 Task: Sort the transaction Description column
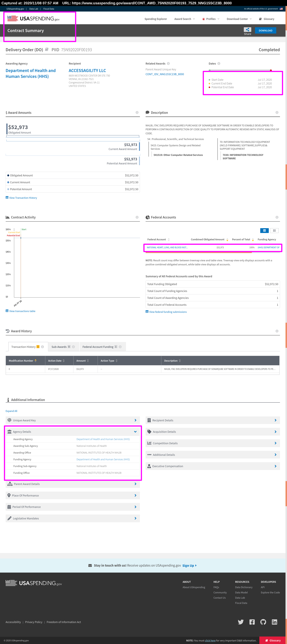180,361
